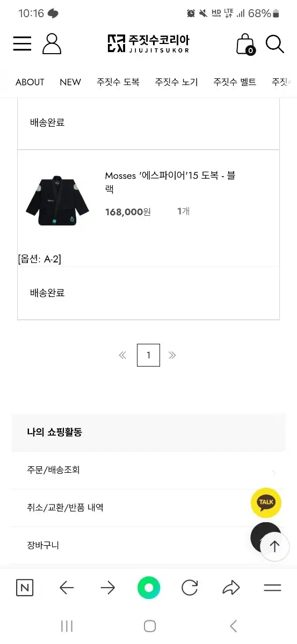Open the user account profile icon
297x644 pixels.
pyautogui.click(x=52, y=43)
